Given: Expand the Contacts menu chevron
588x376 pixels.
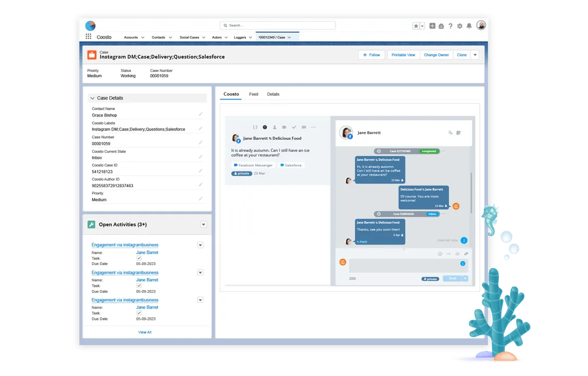Looking at the screenshot, I should tap(170, 38).
